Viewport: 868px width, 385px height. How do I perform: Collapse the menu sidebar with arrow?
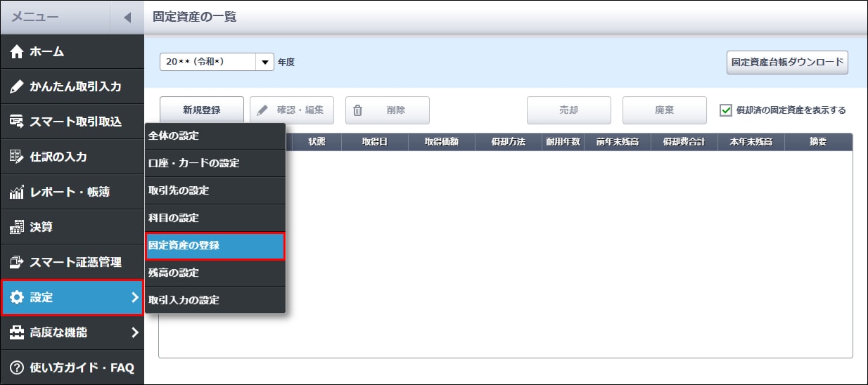[127, 18]
